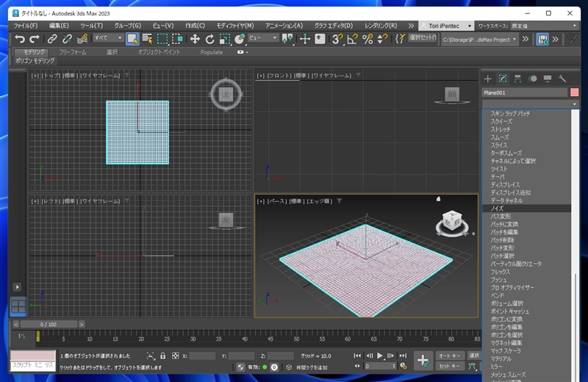Click the ポリゴン モデリング panel button

point(35,61)
